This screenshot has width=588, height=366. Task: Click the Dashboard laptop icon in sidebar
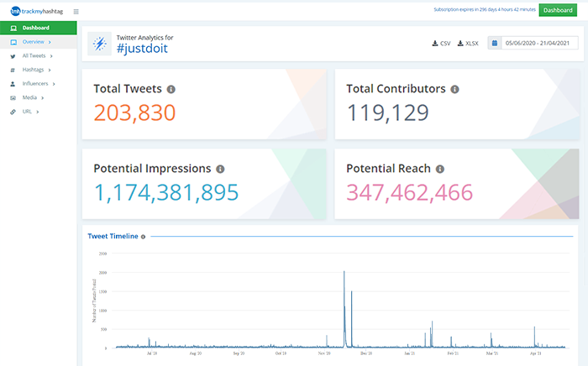(13, 28)
